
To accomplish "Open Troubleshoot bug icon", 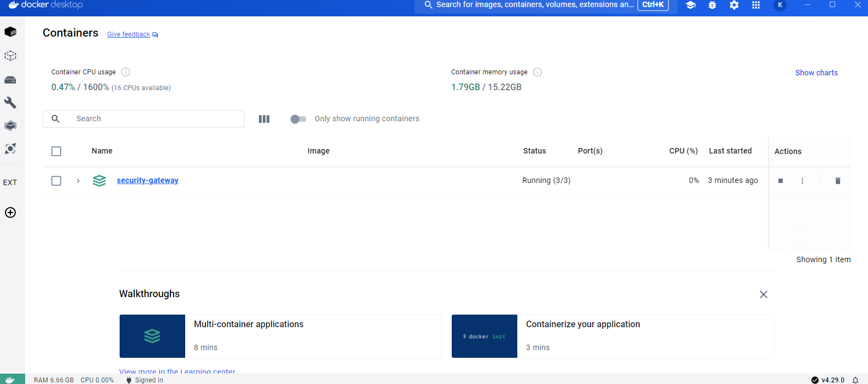I will (712, 5).
